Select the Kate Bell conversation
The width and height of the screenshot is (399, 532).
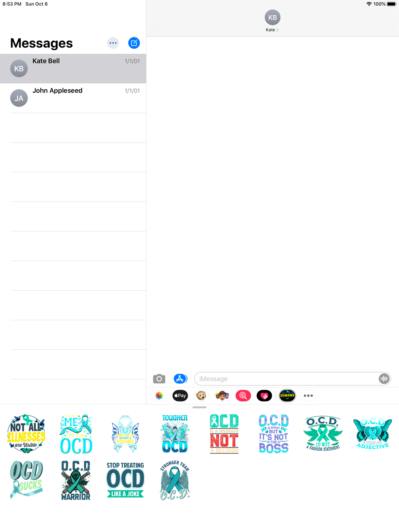[73, 69]
